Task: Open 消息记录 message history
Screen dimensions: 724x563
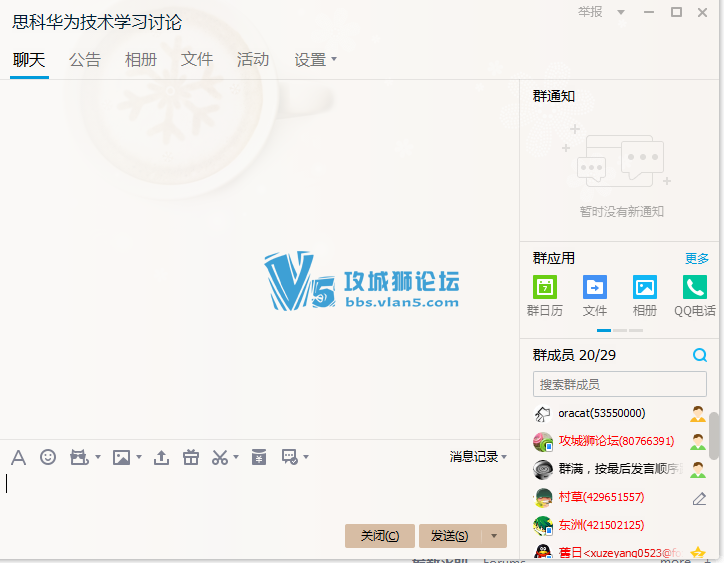Action: [478, 457]
